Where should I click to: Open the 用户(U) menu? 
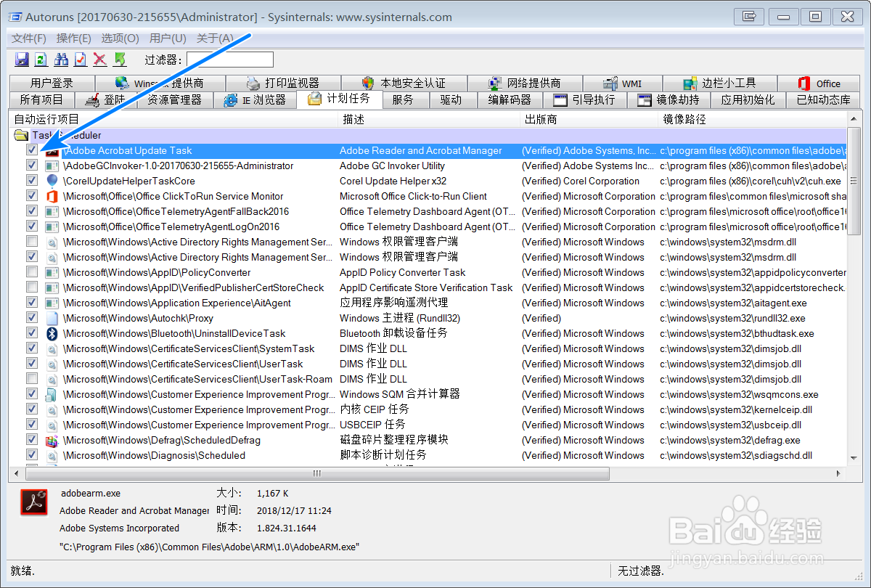point(168,38)
